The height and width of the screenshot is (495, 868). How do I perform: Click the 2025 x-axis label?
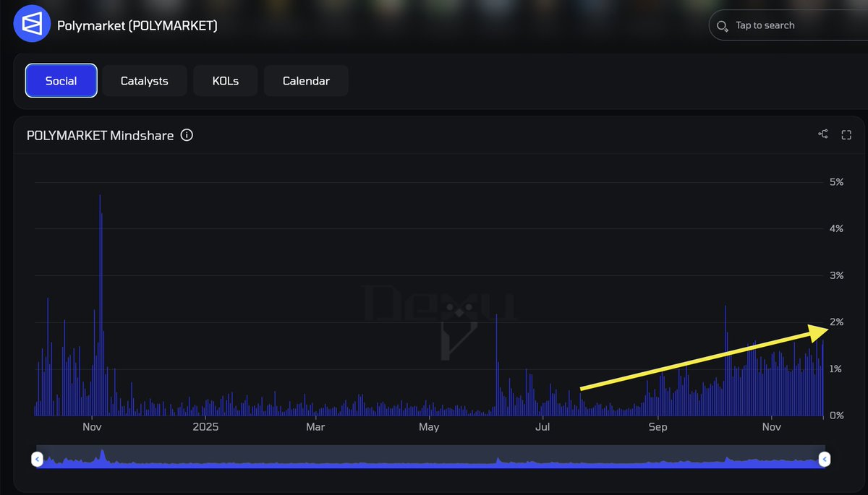click(x=205, y=426)
